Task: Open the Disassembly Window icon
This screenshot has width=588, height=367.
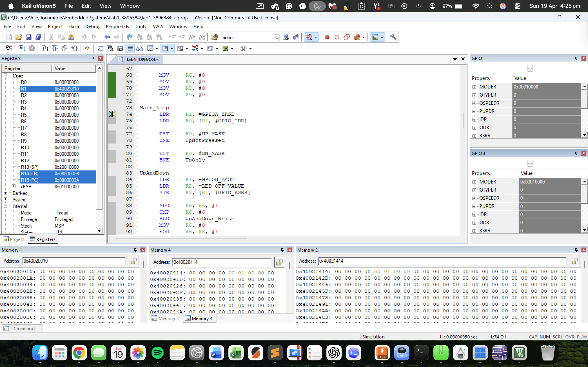Action: [x=110, y=48]
